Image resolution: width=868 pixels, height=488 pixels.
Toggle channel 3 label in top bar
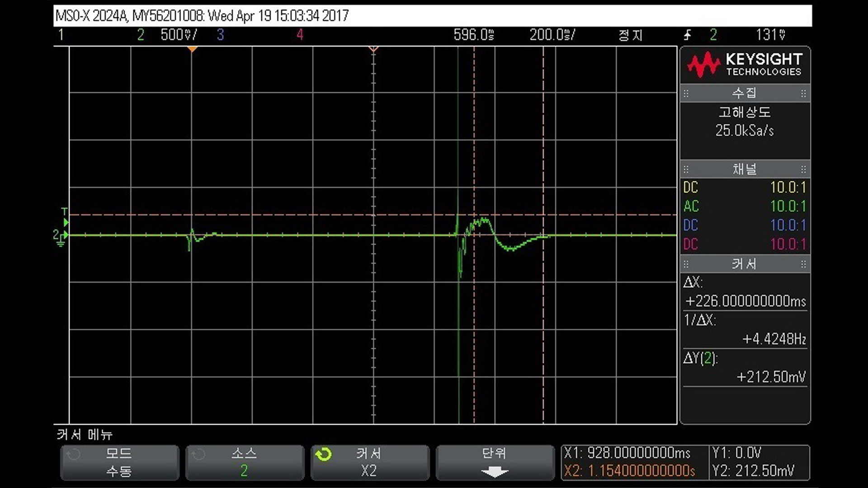point(220,35)
